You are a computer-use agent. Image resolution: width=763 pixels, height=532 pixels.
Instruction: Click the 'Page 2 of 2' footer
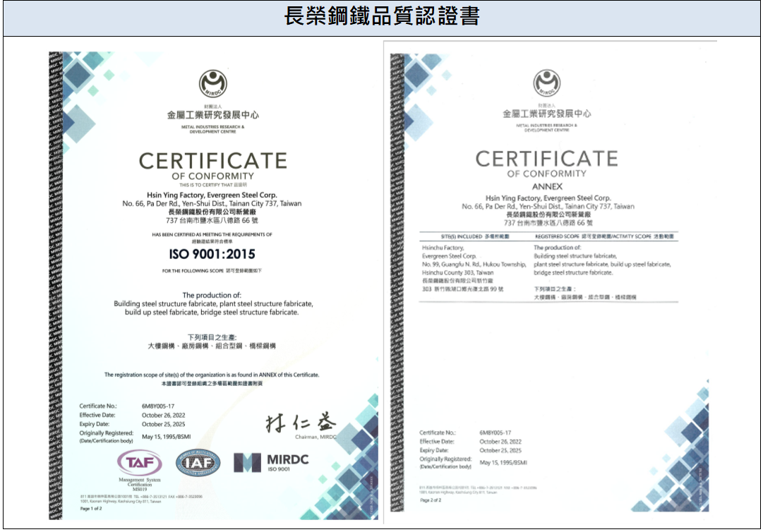(431, 500)
